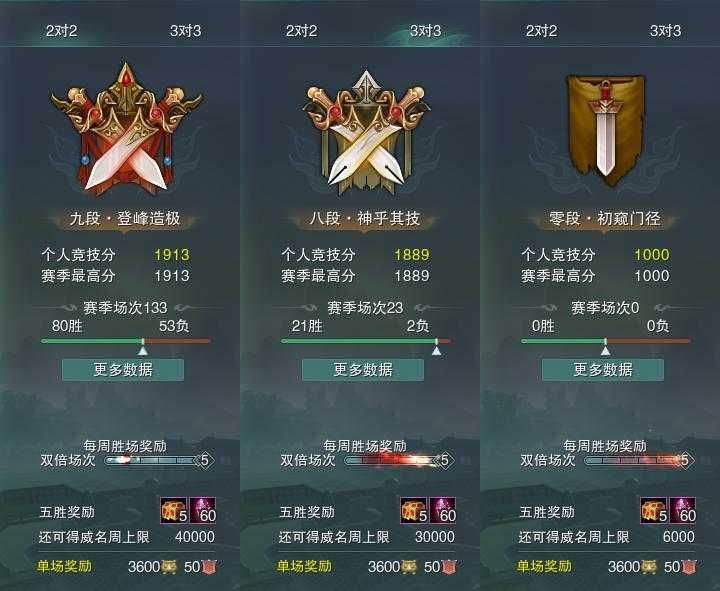Viewport: 720px width, 591px height.
Task: Switch to 2对2 tab in left panel
Action: tap(62, 31)
